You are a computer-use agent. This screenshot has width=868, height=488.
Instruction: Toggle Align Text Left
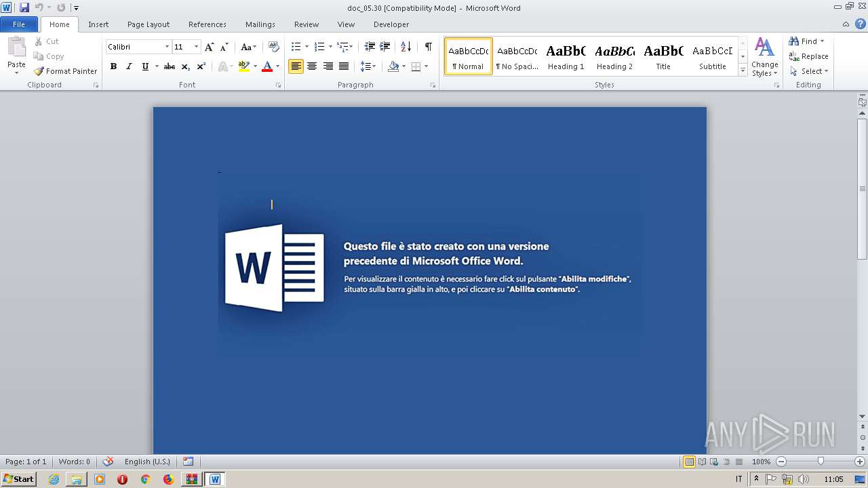click(x=296, y=66)
